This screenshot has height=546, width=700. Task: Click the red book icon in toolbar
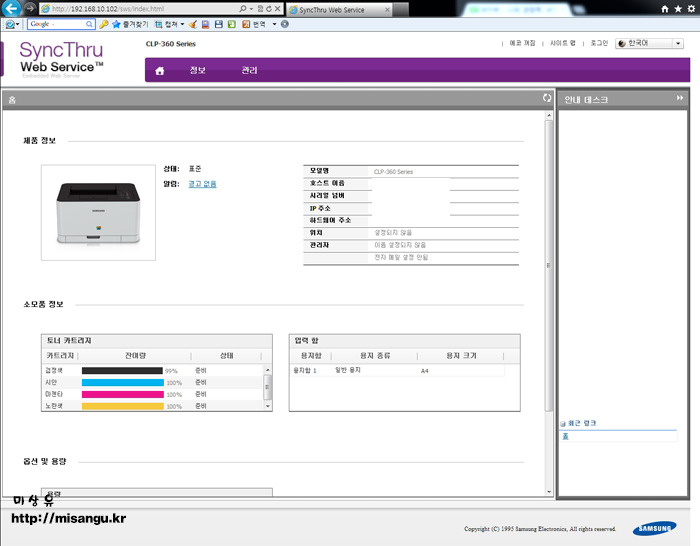[x=205, y=24]
